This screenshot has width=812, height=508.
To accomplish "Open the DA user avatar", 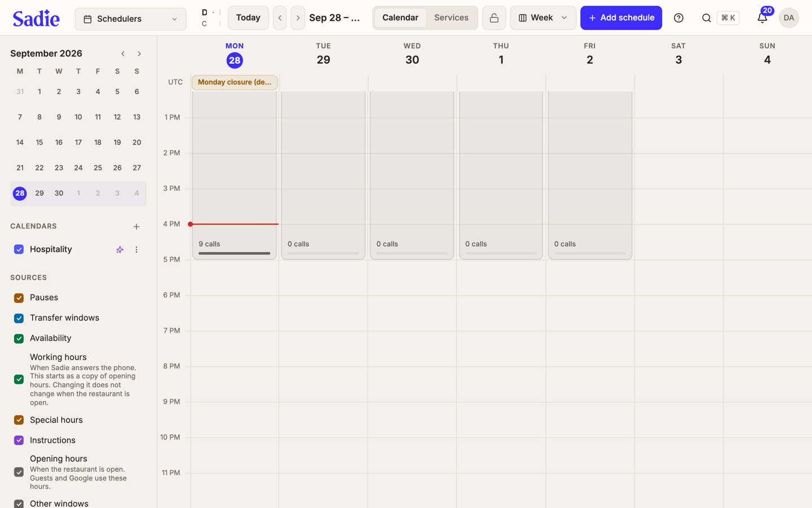I will click(788, 18).
